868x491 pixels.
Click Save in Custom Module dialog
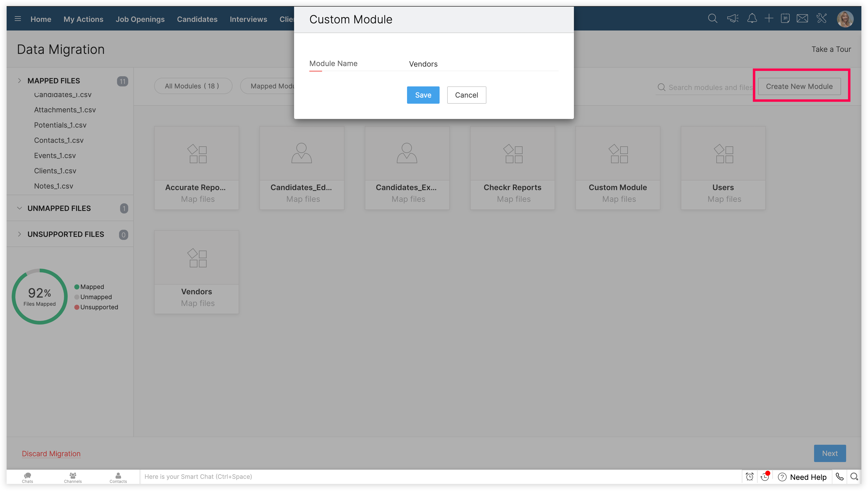(423, 95)
